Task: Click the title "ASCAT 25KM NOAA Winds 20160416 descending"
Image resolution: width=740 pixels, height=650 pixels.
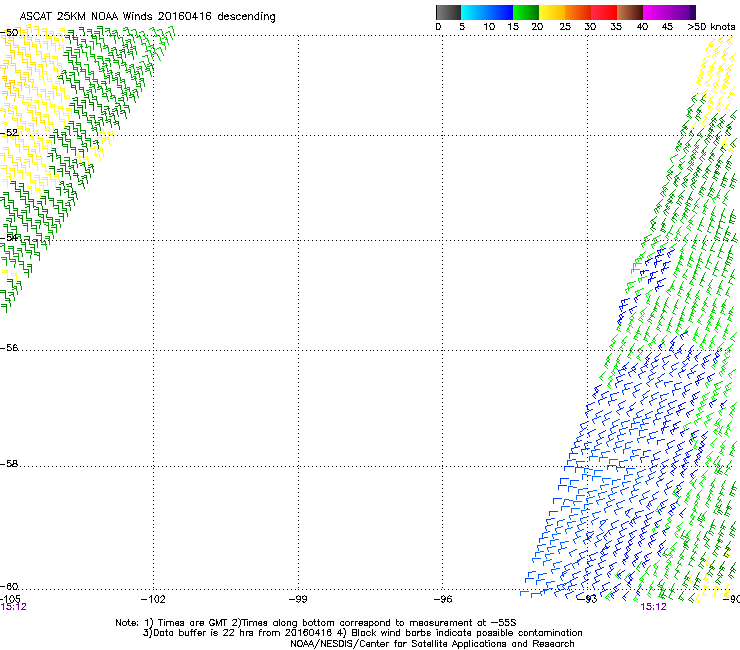Action: point(147,17)
